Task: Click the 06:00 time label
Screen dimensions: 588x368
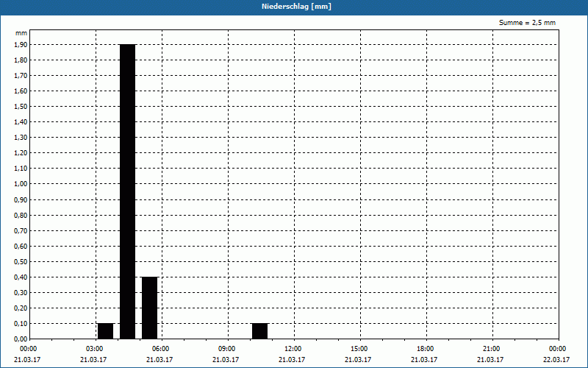Action: [160, 349]
